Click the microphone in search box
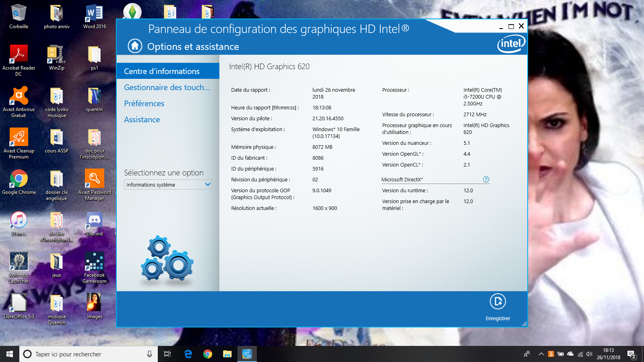The image size is (644, 362). pyautogui.click(x=149, y=354)
